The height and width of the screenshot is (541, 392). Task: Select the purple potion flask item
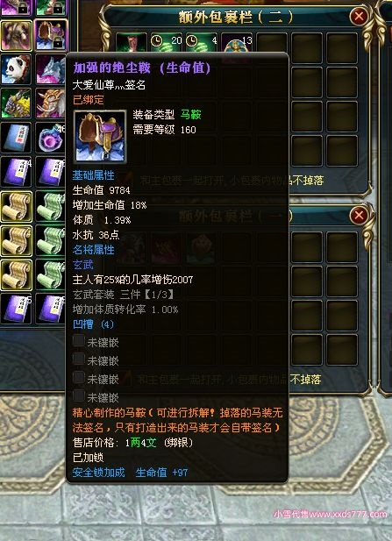[50, 138]
